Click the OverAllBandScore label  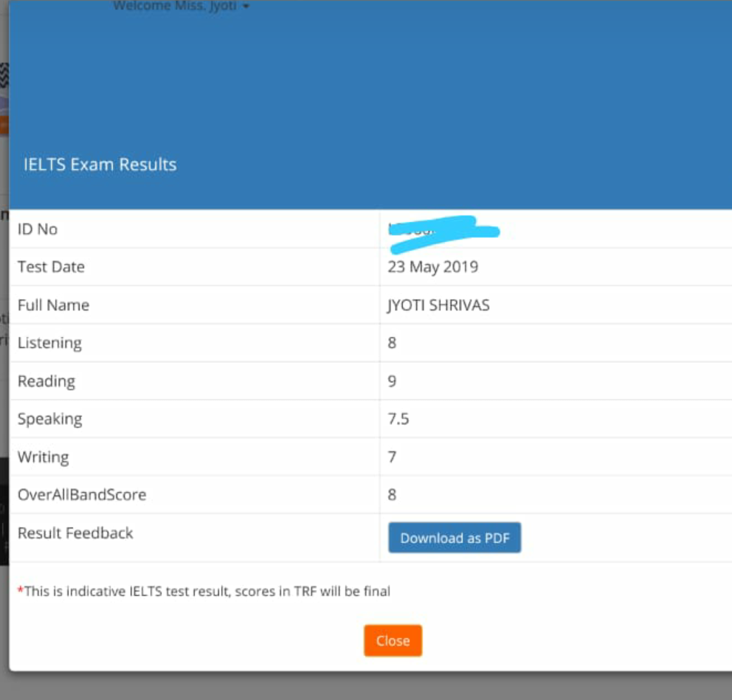pos(82,495)
